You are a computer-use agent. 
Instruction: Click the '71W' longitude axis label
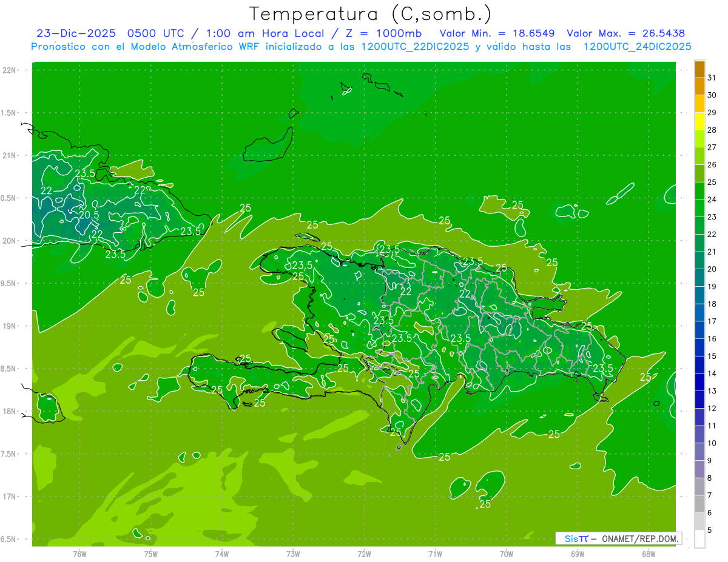pos(435,554)
